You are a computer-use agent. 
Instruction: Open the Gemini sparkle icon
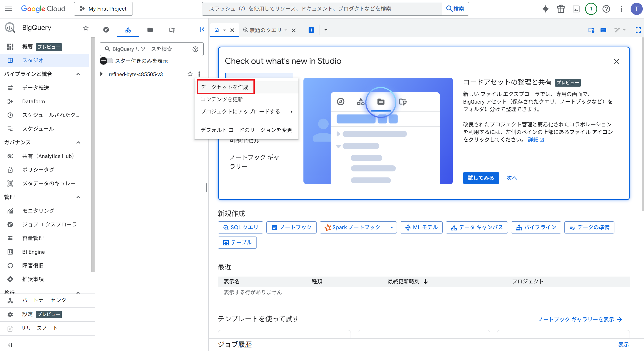(546, 9)
